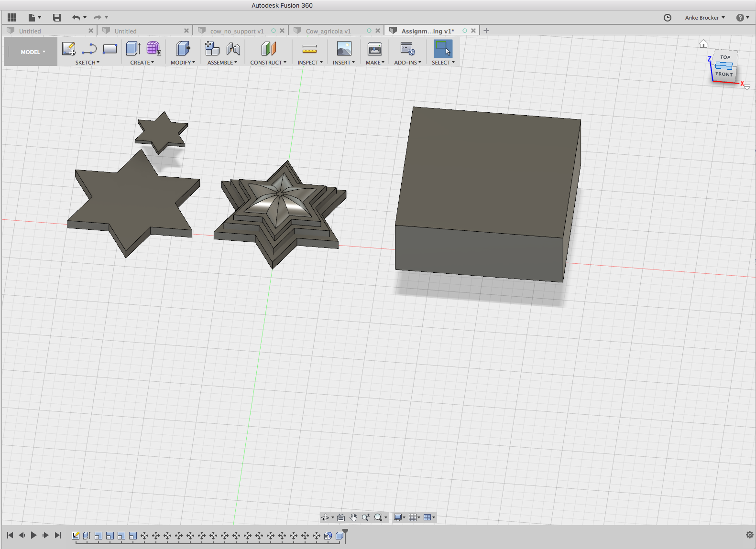
Task: Open the SELECT dropdown menu
Action: (443, 63)
